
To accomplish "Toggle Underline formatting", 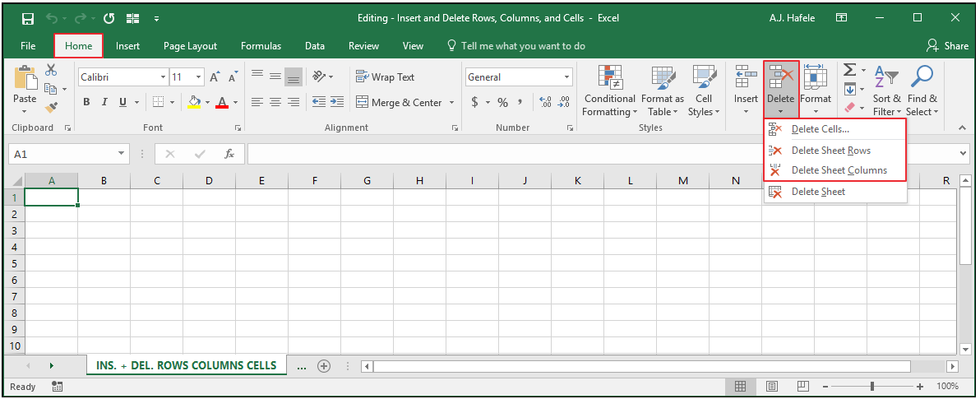I will [x=122, y=102].
